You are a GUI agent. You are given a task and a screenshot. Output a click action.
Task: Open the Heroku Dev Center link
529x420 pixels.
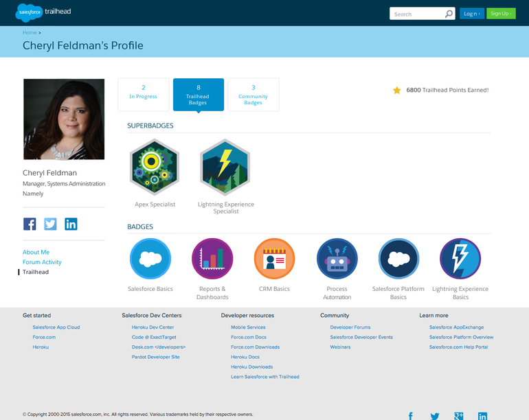coord(153,327)
